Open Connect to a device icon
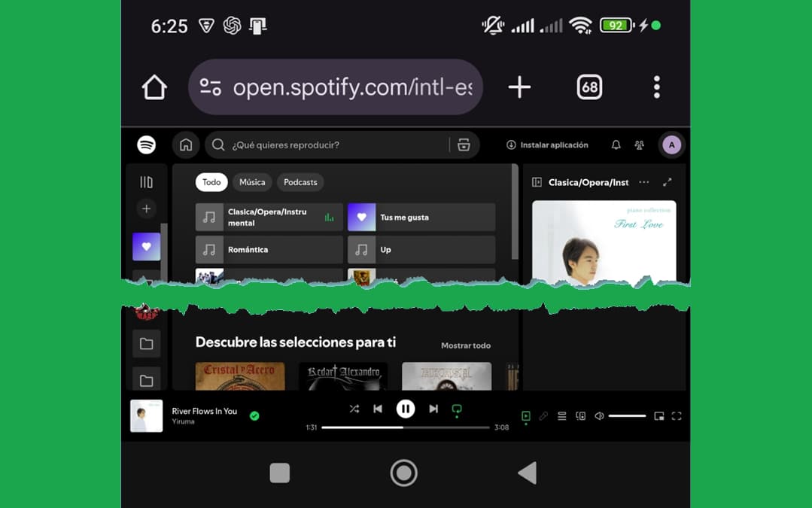Screen dimensions: 812x508 pos(580,416)
